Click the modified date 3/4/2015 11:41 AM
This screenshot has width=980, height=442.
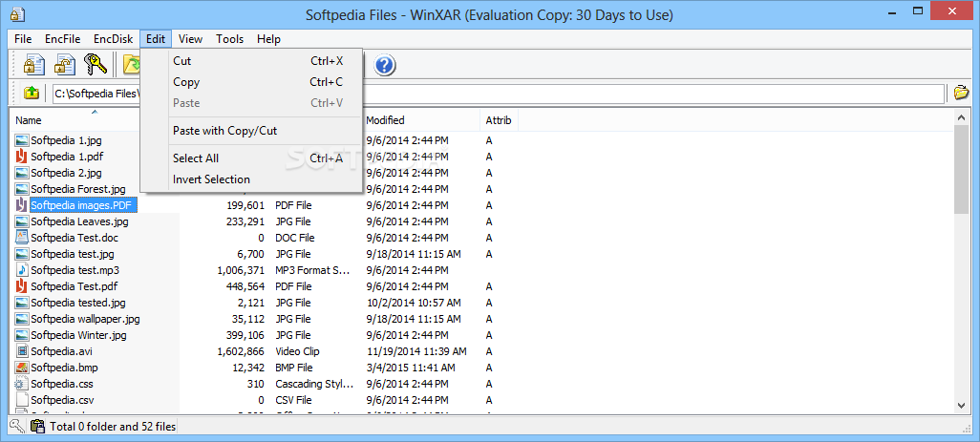tap(412, 368)
